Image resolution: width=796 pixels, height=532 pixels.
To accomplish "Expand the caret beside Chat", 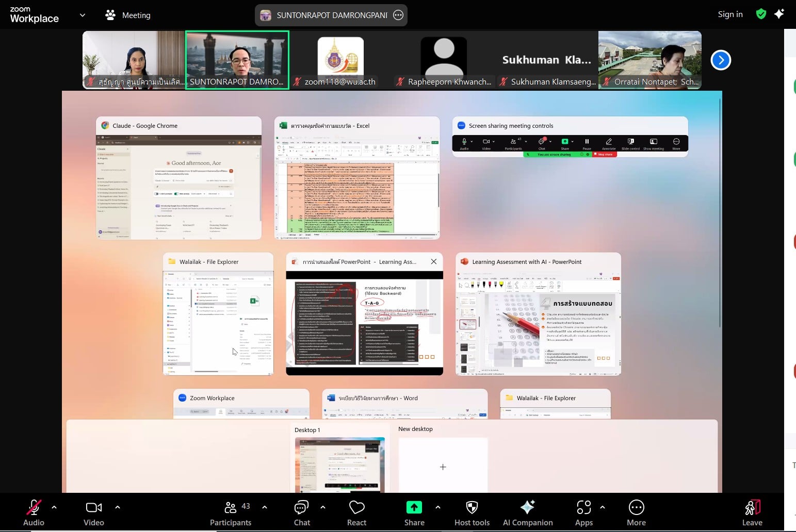I will [x=323, y=507].
